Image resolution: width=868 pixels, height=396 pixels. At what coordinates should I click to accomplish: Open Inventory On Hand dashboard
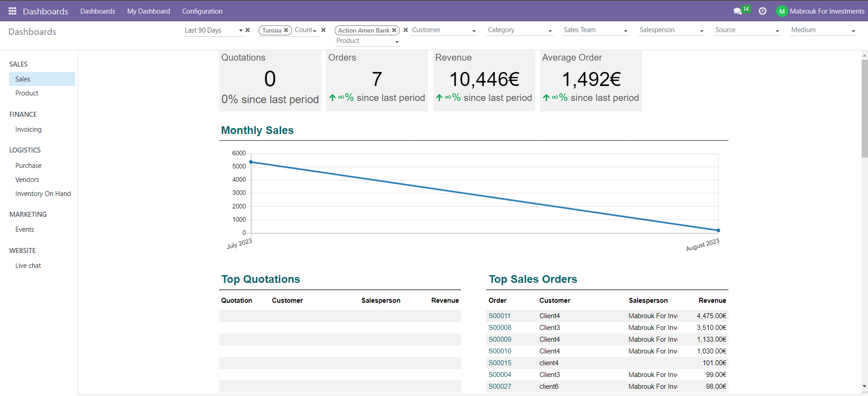42,194
